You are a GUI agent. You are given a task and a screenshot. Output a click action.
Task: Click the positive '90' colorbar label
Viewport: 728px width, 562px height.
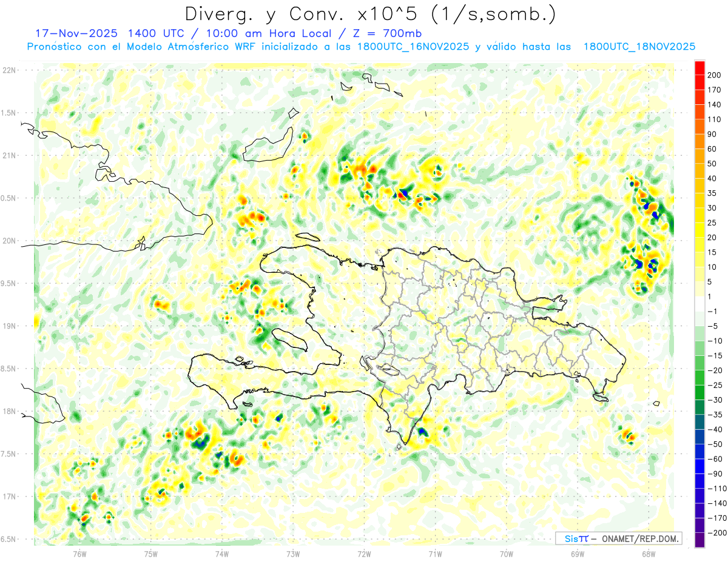(712, 134)
